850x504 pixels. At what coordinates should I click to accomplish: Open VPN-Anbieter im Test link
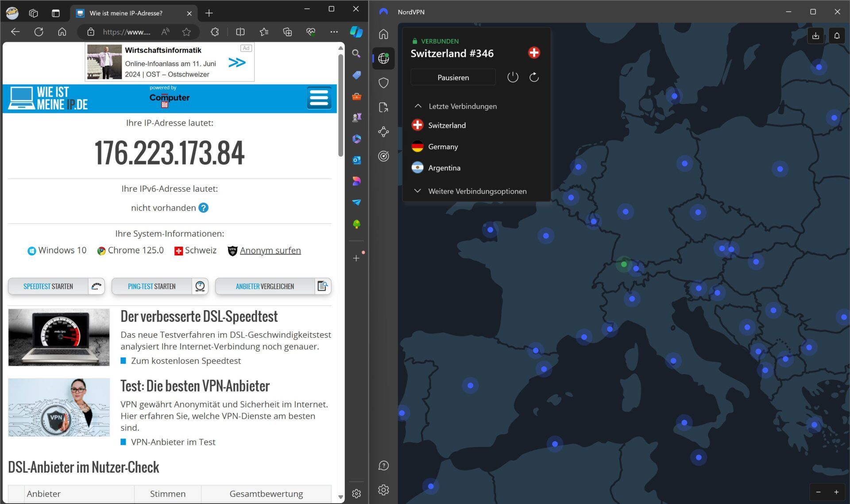[x=173, y=442]
